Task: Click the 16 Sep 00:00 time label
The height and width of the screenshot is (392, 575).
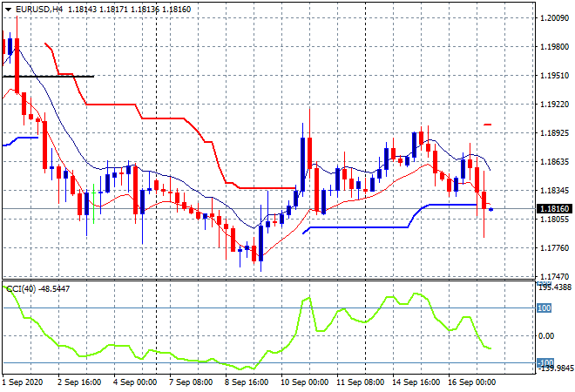Action: 471,382
